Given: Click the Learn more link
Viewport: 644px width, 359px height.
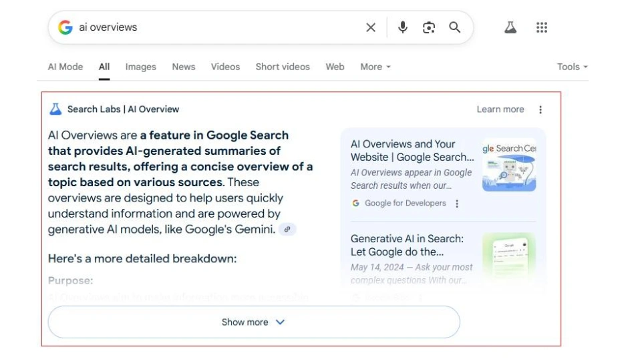Looking at the screenshot, I should click(x=500, y=109).
